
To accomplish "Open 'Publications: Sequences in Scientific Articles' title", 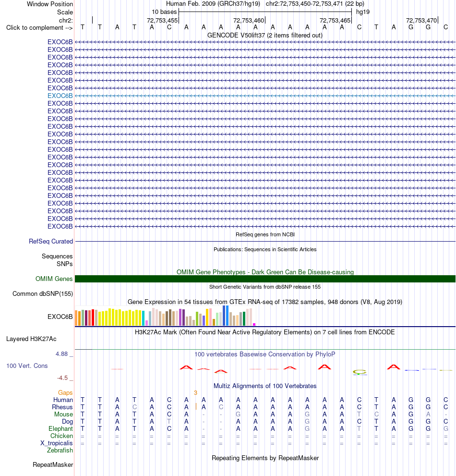I will 265,249.
